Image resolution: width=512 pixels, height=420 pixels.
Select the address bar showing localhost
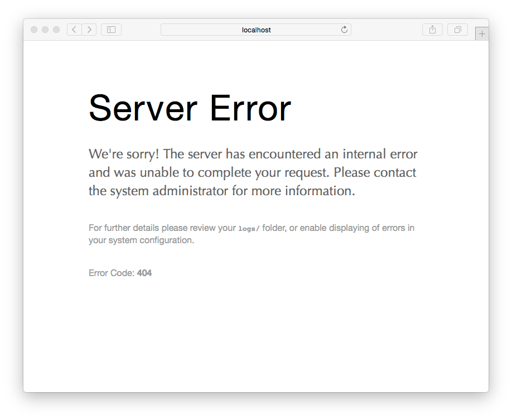point(256,30)
